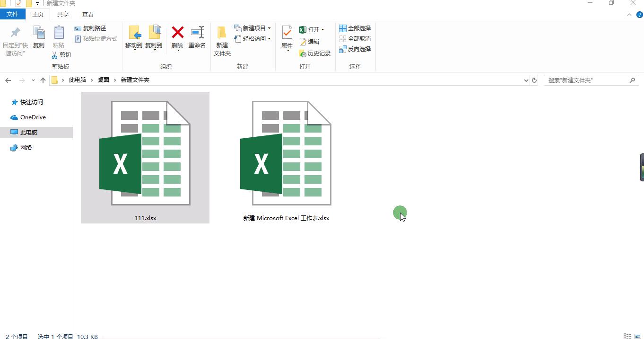Open the address bar history dropdown

pos(526,80)
